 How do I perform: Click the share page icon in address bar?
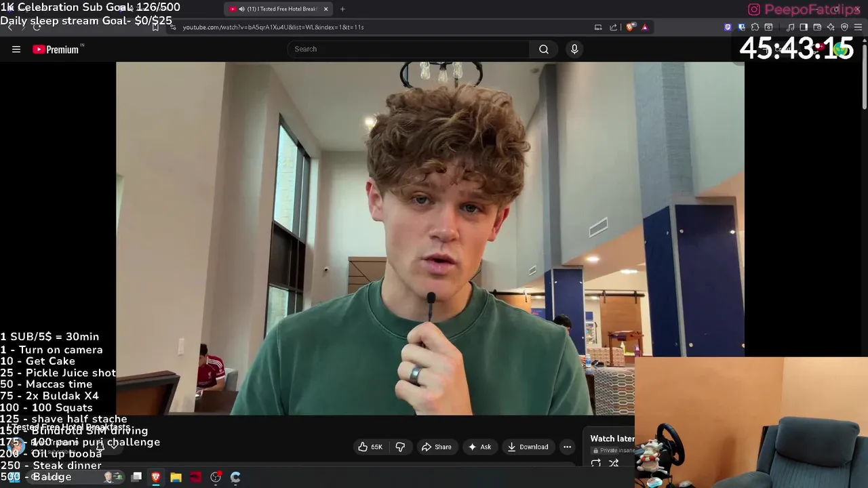coord(613,27)
